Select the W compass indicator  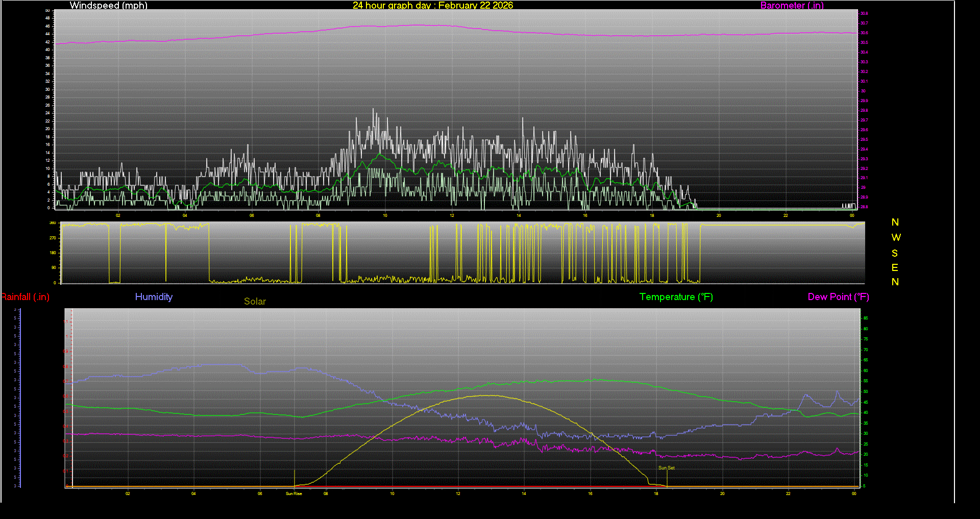pos(896,237)
